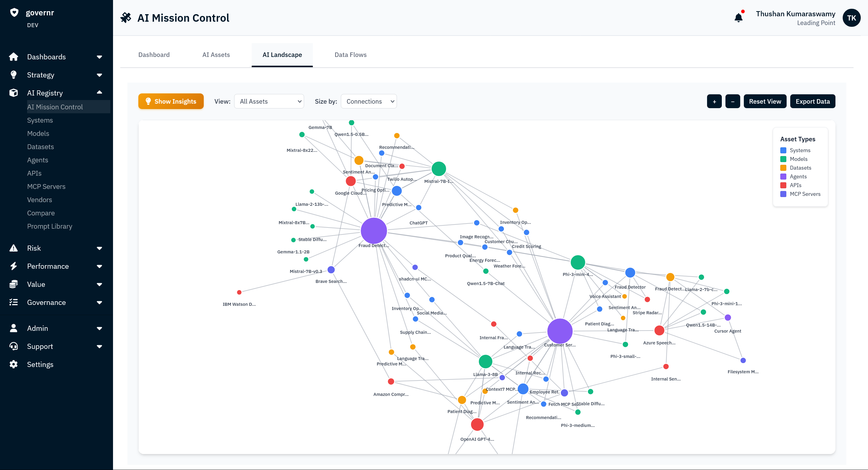Open the View All Assets dropdown

[x=269, y=102]
